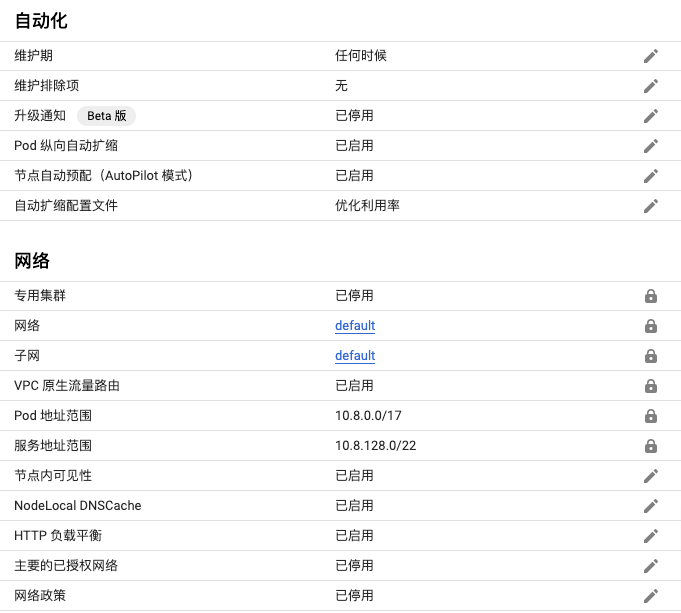Edit the 自动扩缩配置文件 row
Image resolution: width=681 pixels, height=613 pixels.
tap(651, 206)
